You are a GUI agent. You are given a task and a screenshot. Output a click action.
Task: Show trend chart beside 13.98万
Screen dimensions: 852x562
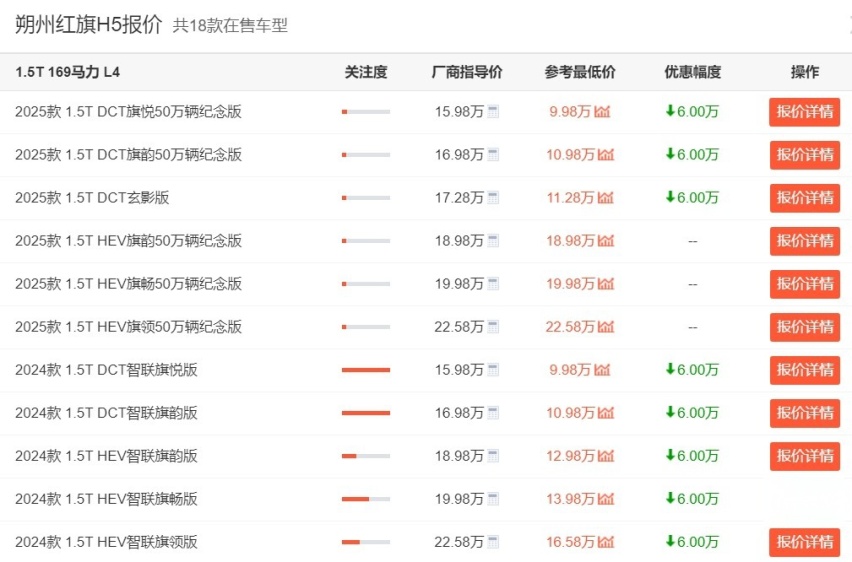(606, 499)
